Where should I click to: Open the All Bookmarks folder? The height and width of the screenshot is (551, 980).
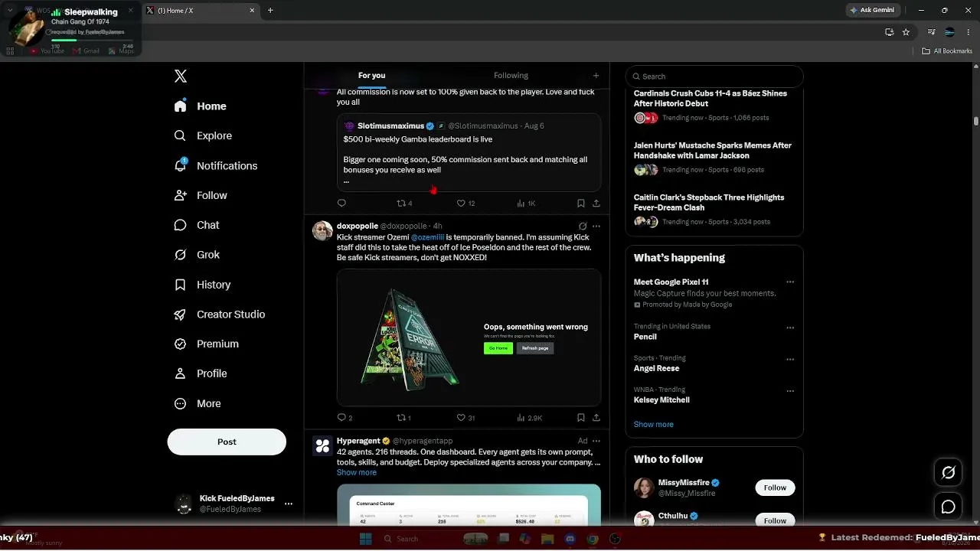tap(947, 51)
